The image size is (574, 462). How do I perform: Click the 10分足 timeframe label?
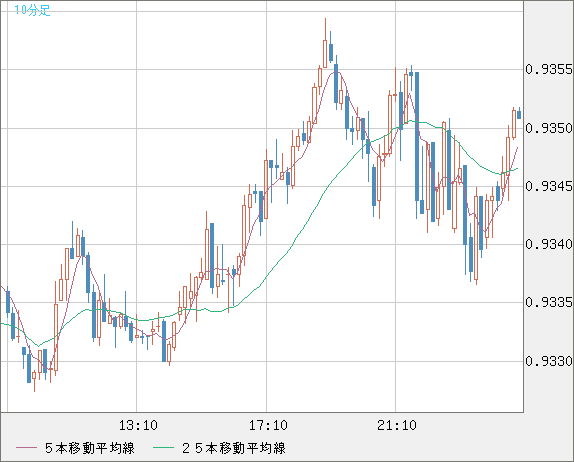tap(32, 10)
